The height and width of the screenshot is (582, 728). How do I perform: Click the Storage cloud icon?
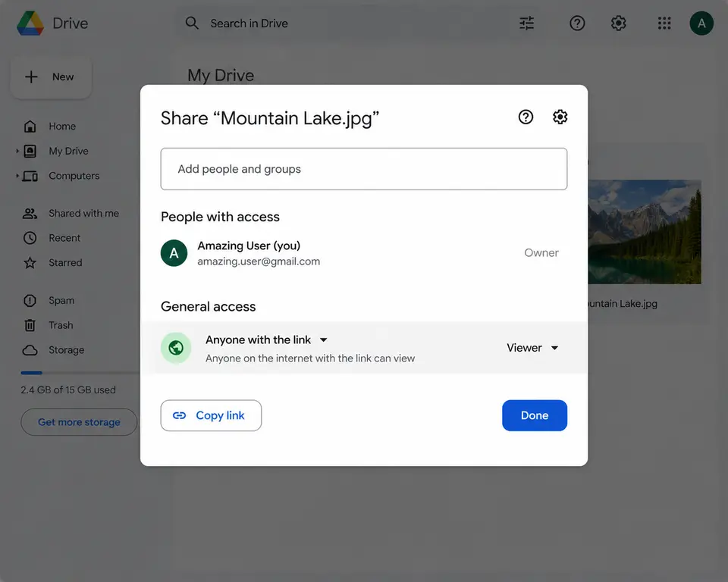tap(30, 350)
